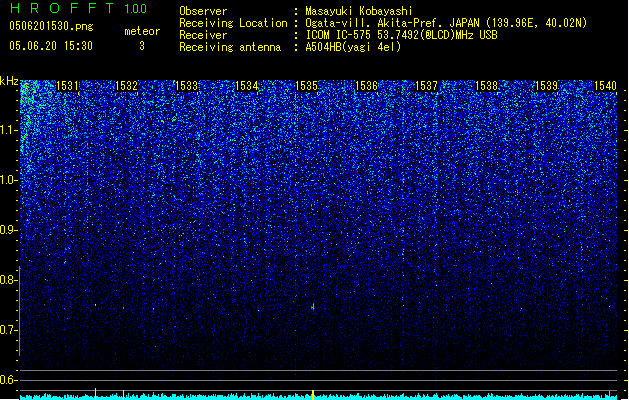Click the version number 1.0.0
Image resolution: width=629 pixels, height=400 pixels.
coord(136,9)
